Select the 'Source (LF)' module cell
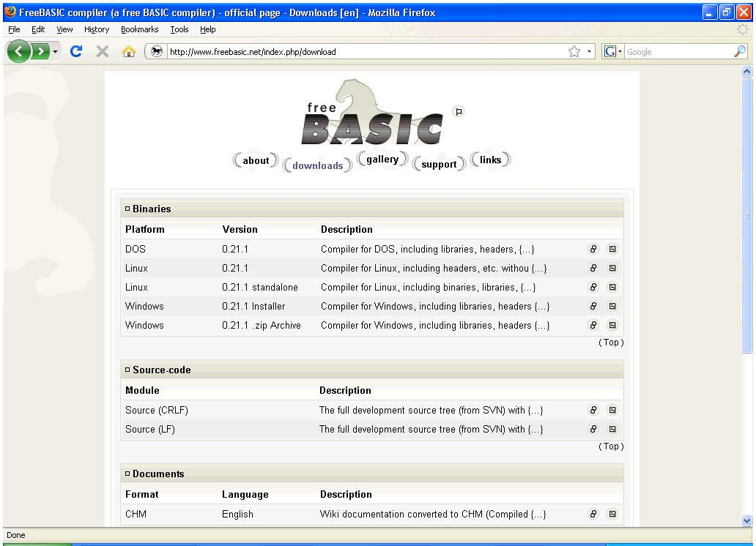 click(x=150, y=430)
